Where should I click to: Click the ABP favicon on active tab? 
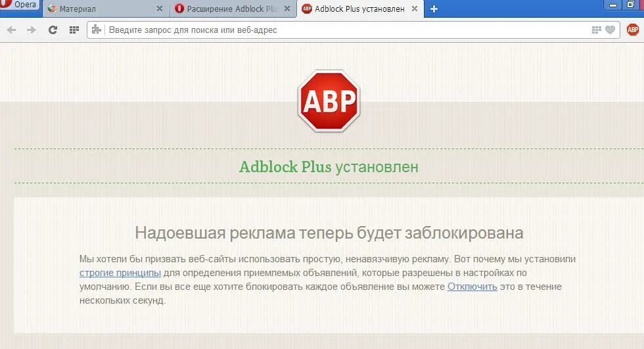pyautogui.click(x=307, y=9)
